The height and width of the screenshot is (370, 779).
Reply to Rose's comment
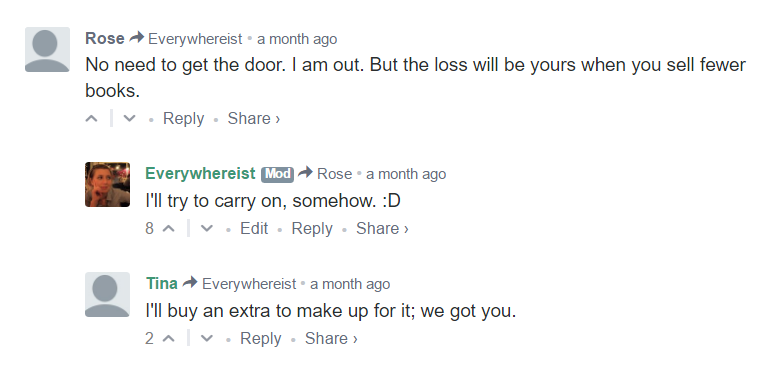tap(183, 119)
